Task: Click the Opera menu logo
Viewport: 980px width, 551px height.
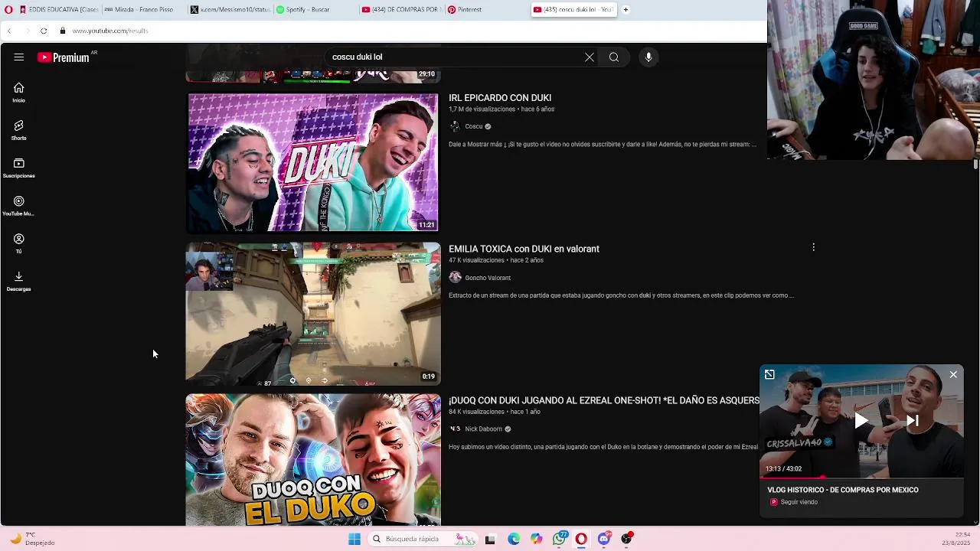Action: tap(8, 10)
